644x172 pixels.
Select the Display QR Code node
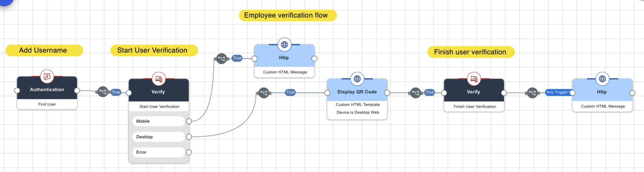pyautogui.click(x=357, y=99)
